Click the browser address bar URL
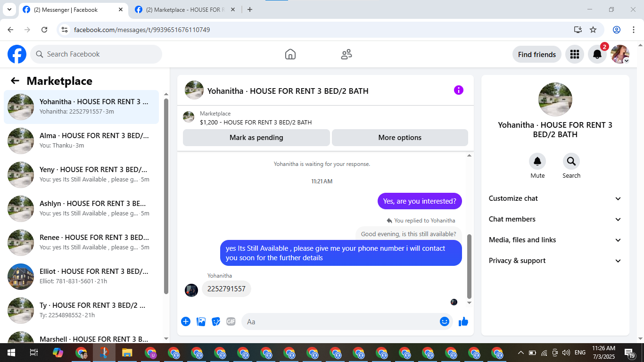The height and width of the screenshot is (362, 644). 142,30
